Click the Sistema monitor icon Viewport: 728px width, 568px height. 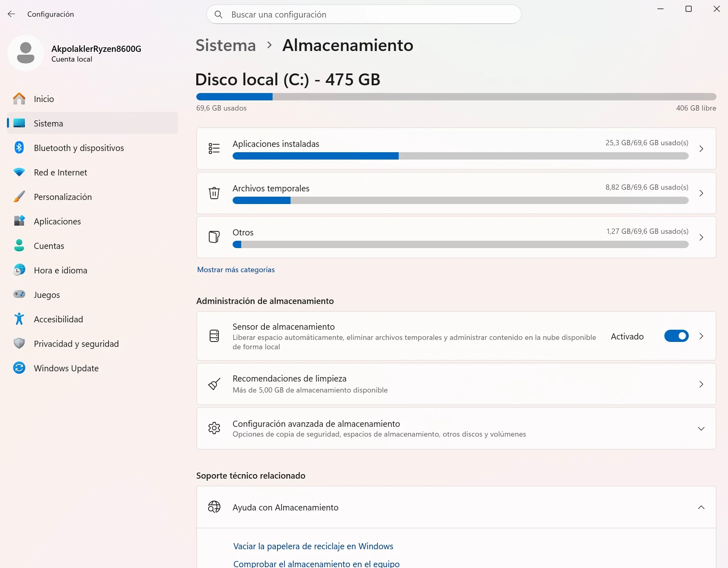pyautogui.click(x=19, y=123)
